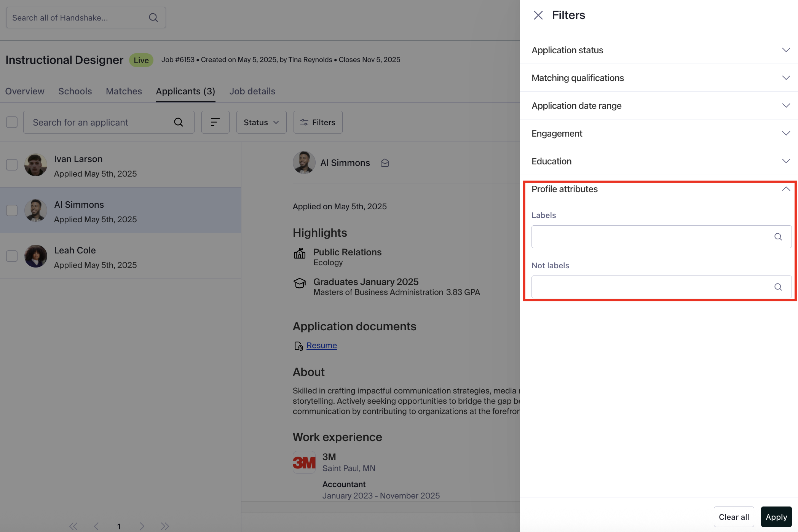This screenshot has width=798, height=532.
Task: Switch to the Schools tab
Action: [x=75, y=91]
